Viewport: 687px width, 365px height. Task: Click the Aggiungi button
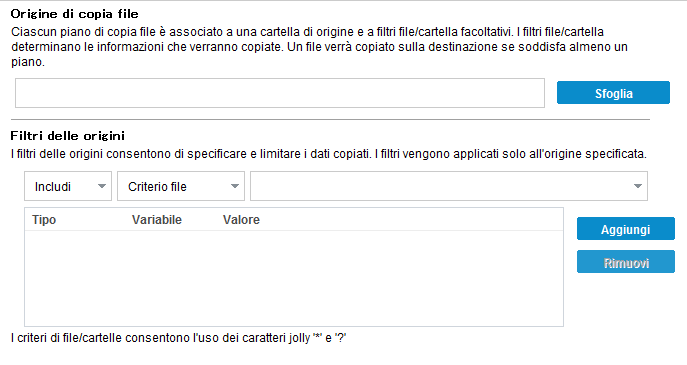pos(626,229)
